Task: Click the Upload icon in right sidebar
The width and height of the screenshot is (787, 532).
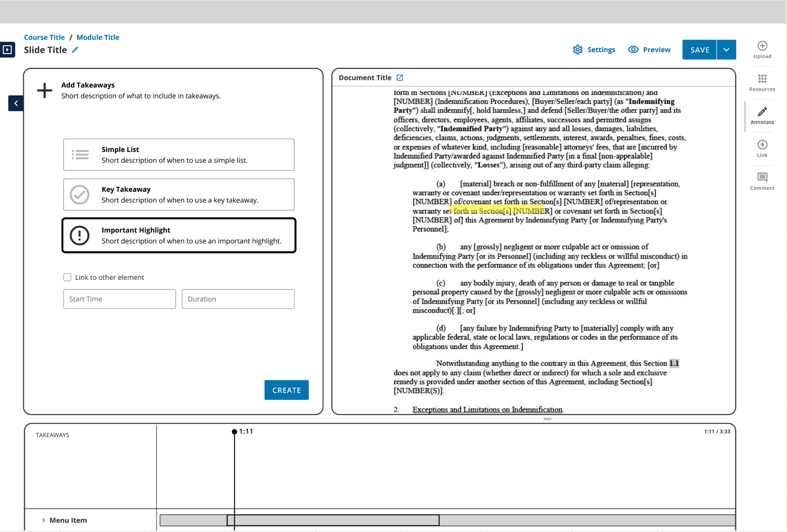Action: [x=762, y=46]
